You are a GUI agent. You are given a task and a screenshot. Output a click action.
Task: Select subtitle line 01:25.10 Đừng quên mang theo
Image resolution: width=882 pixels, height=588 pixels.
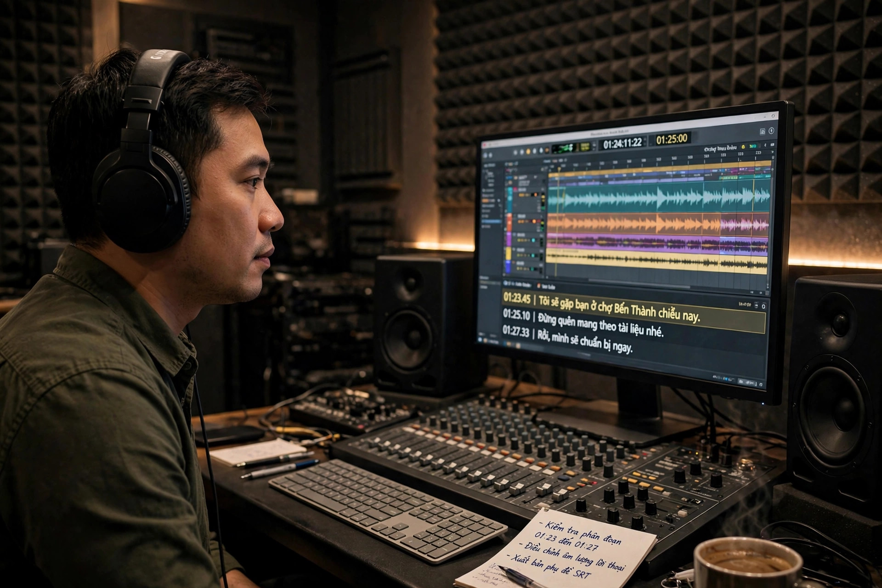[x=583, y=323]
